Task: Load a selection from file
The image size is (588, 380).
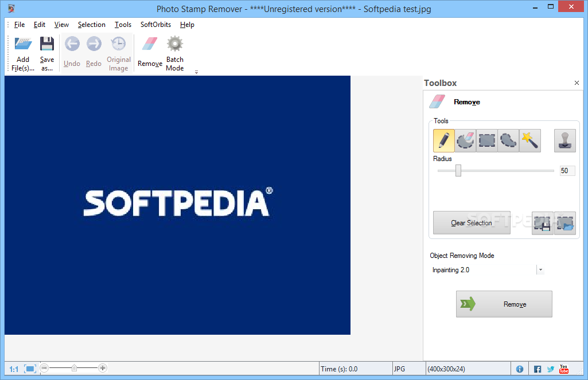Action: click(564, 223)
